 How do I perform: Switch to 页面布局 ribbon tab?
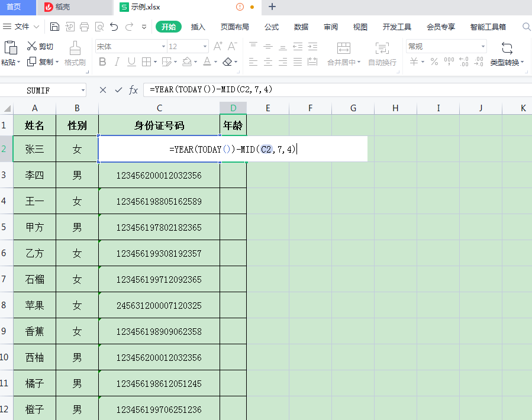point(234,27)
